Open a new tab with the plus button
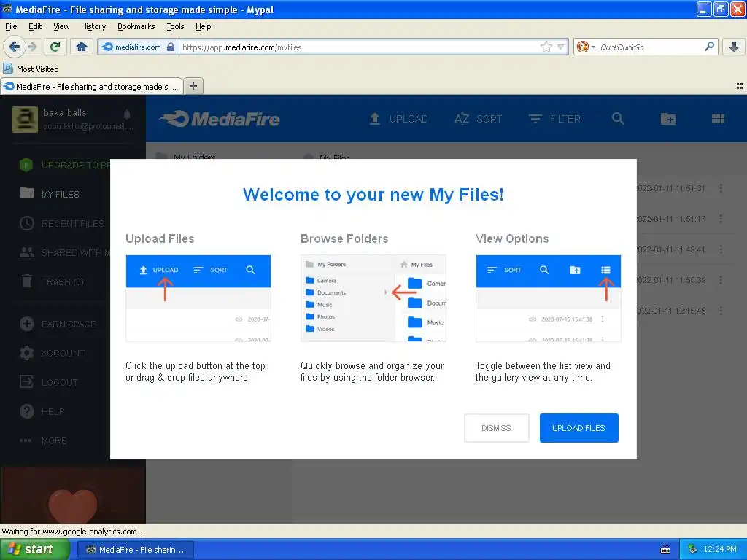The image size is (747, 560). point(193,86)
